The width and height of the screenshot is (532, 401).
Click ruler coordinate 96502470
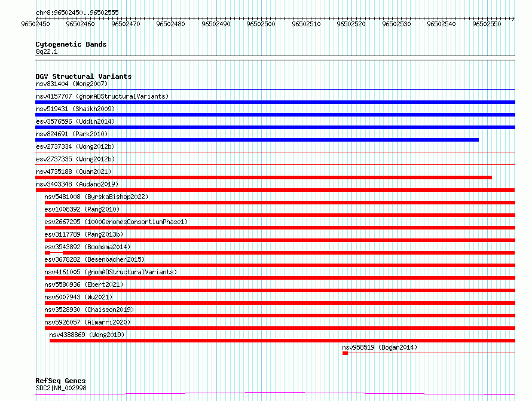coord(126,24)
